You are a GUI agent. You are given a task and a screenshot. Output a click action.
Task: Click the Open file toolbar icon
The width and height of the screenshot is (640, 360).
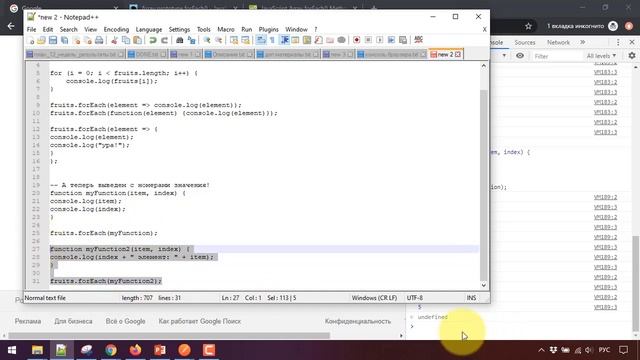pyautogui.click(x=41, y=40)
